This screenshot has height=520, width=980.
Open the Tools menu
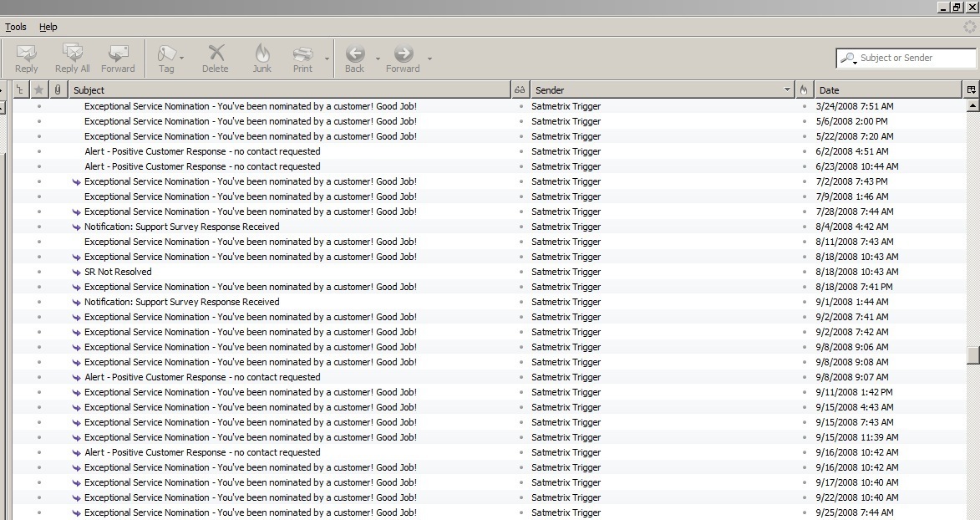point(16,27)
